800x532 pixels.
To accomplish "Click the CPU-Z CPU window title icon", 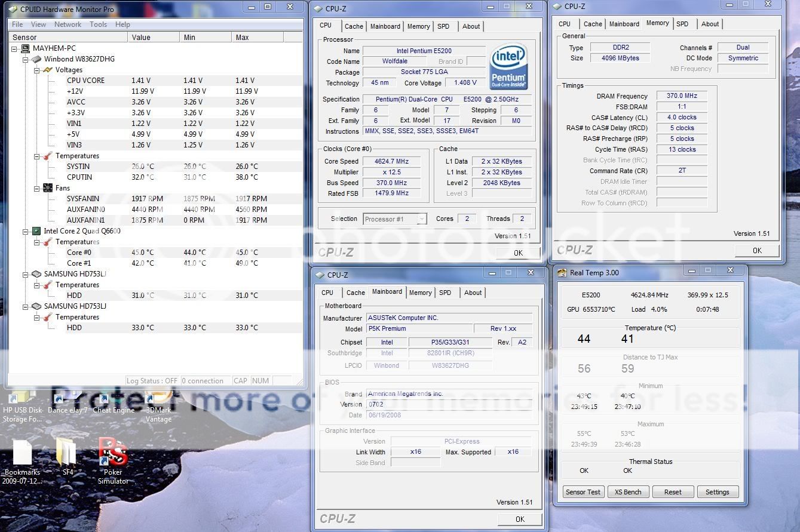I will click(318, 9).
